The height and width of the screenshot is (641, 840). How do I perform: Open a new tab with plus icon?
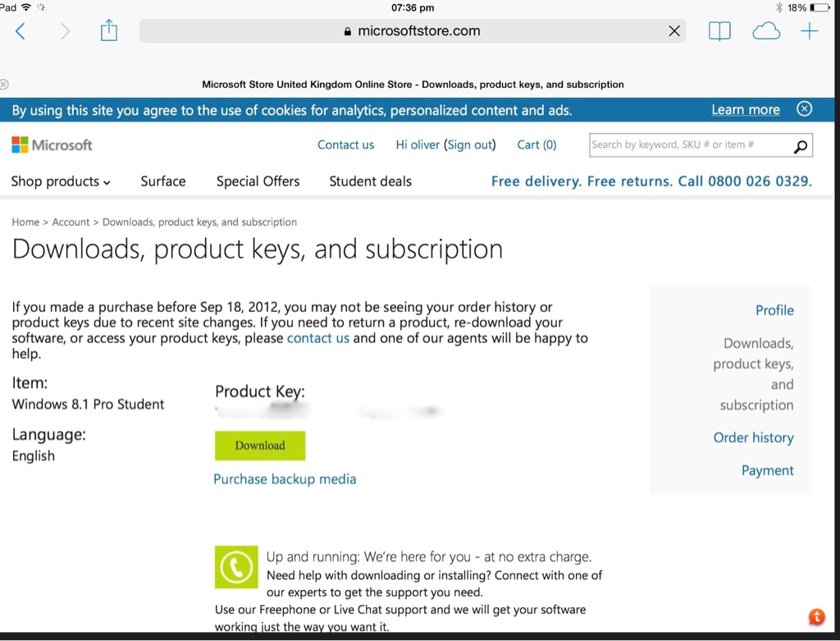810,31
